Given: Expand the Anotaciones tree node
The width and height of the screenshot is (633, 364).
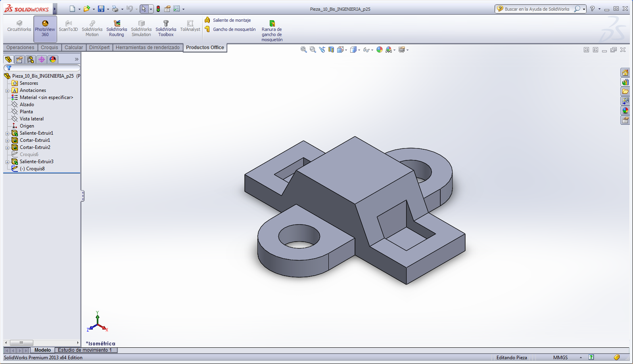Looking at the screenshot, I should [7, 91].
